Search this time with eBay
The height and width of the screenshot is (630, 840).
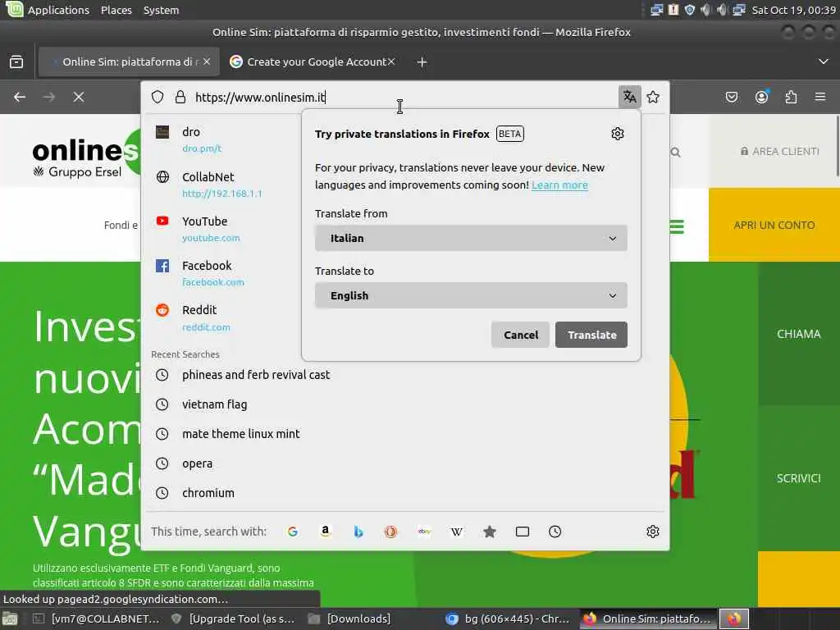(424, 532)
